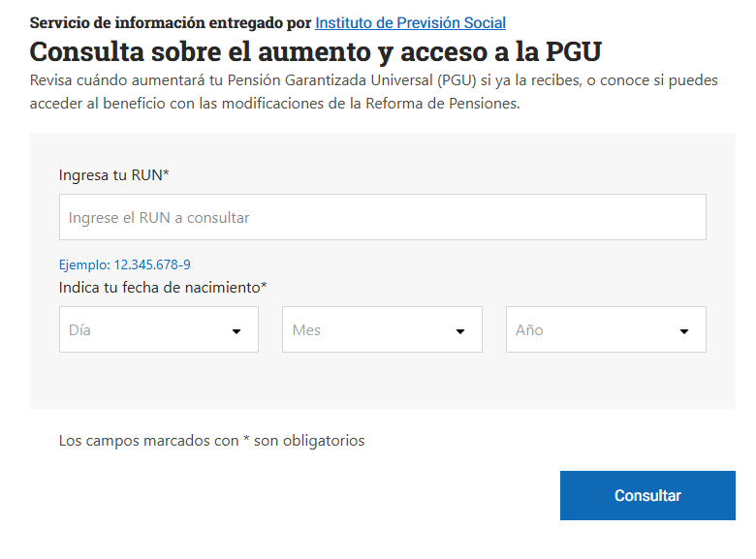The height and width of the screenshot is (559, 756).
Task: Click the Año dropdown arrow icon
Action: click(x=684, y=331)
